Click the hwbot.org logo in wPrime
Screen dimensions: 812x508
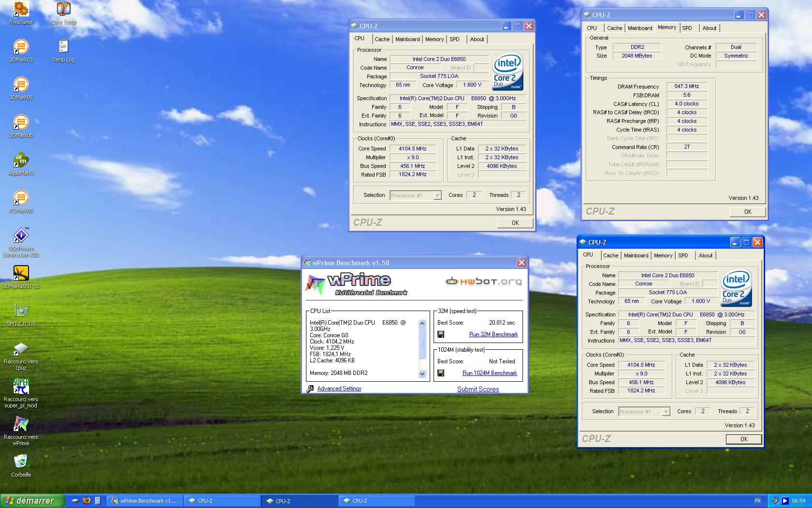[x=484, y=281]
